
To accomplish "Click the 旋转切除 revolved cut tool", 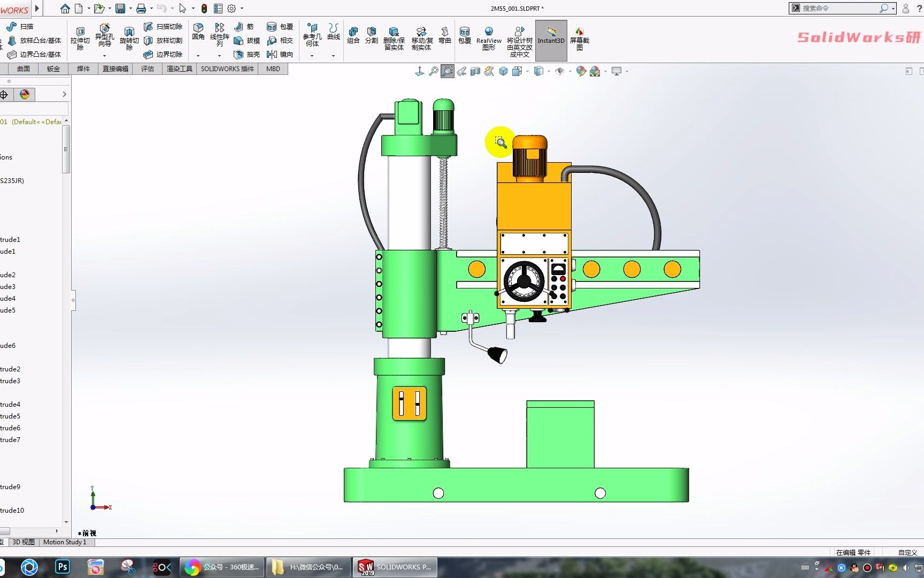I will pyautogui.click(x=129, y=38).
